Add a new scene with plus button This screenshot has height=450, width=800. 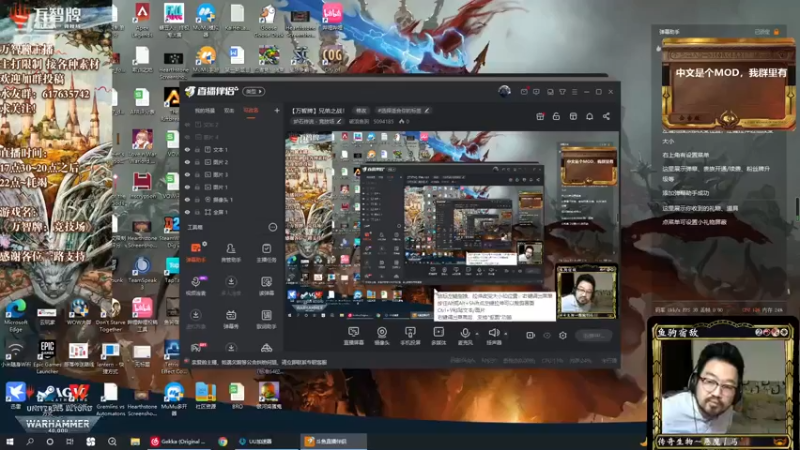point(277,110)
